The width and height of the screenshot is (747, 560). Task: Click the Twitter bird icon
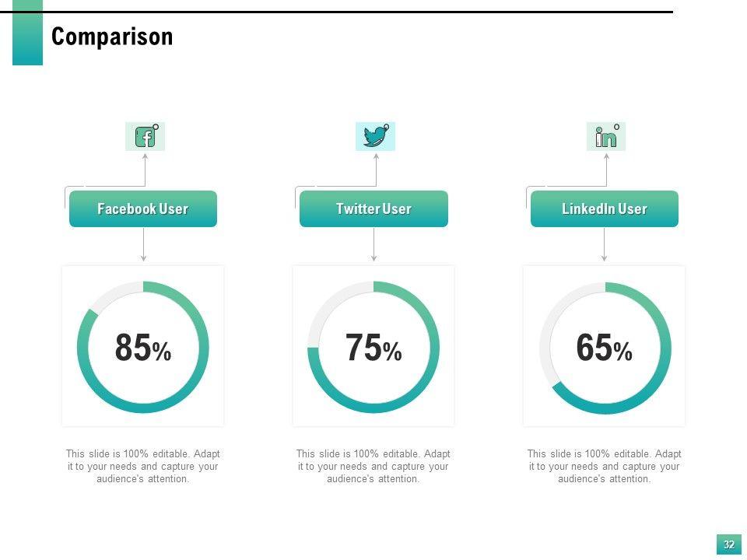[375, 136]
